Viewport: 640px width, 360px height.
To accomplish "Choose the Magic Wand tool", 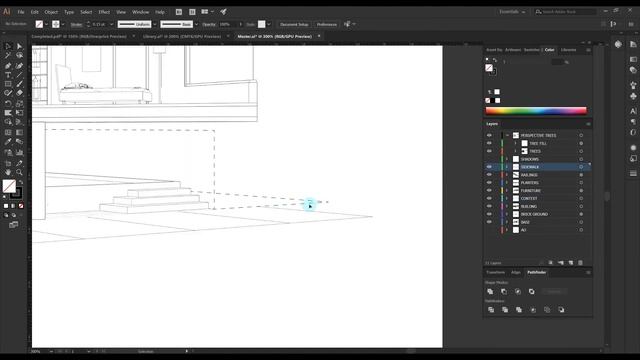I will tap(8, 56).
